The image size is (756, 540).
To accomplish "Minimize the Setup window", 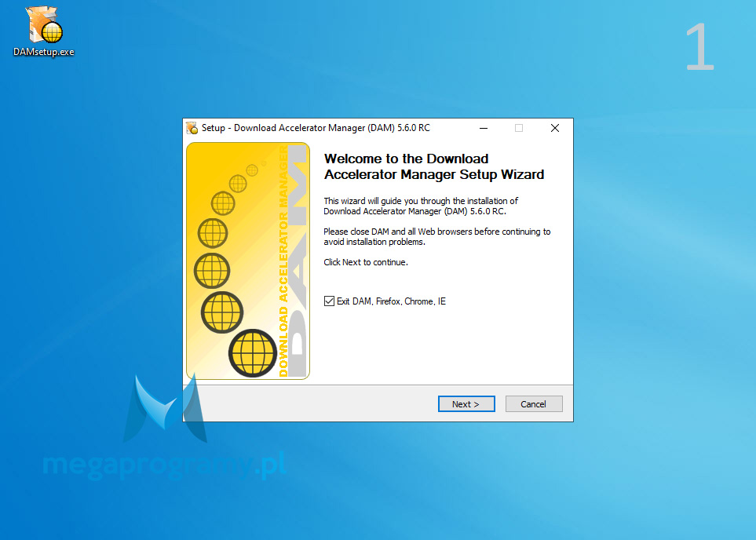I will (x=484, y=128).
